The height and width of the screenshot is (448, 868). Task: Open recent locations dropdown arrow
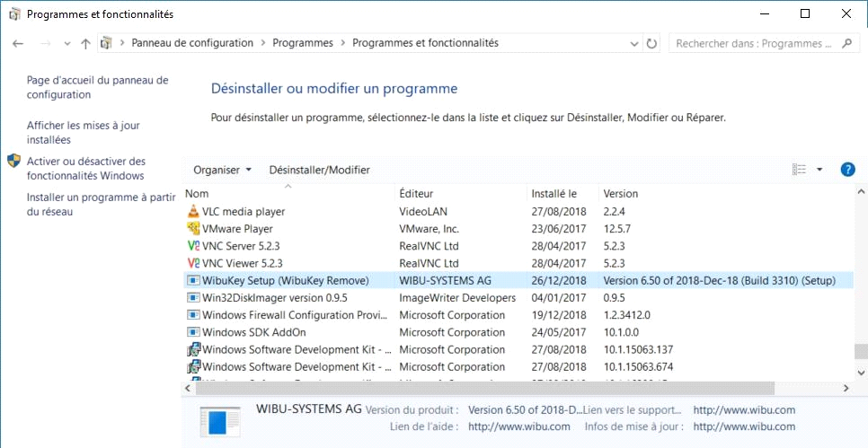pos(67,43)
